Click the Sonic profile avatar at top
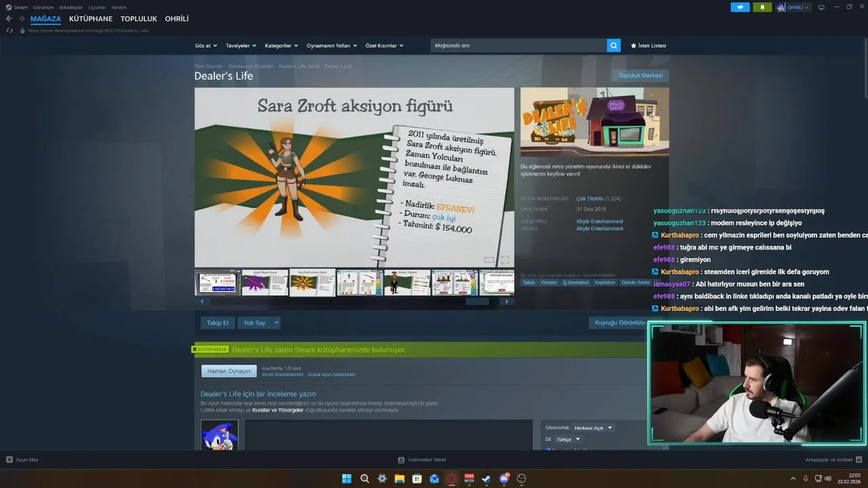 click(781, 7)
